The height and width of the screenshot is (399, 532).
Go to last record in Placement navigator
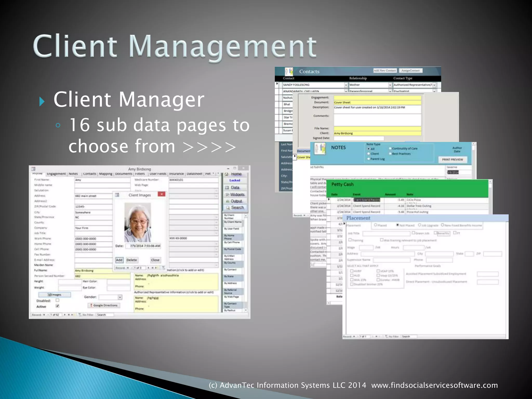click(376, 336)
